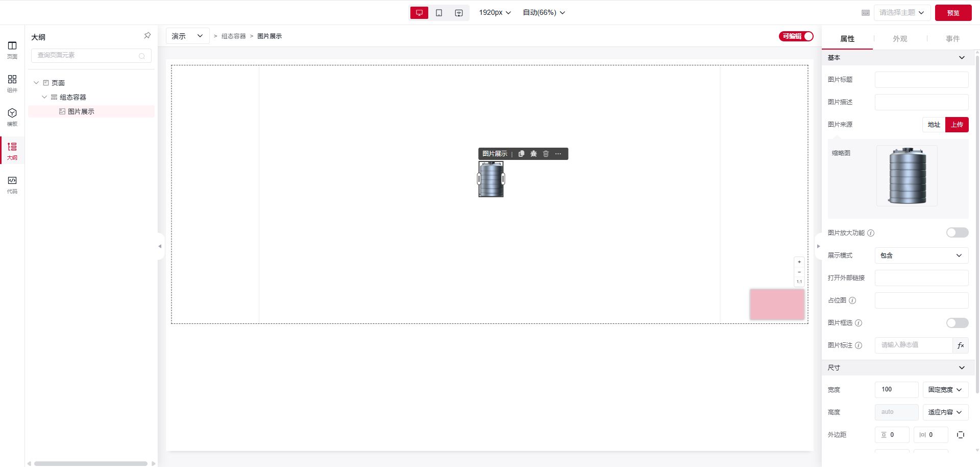The height and width of the screenshot is (467, 980).
Task: Collapse the 组态容器 tree node
Action: (44, 97)
